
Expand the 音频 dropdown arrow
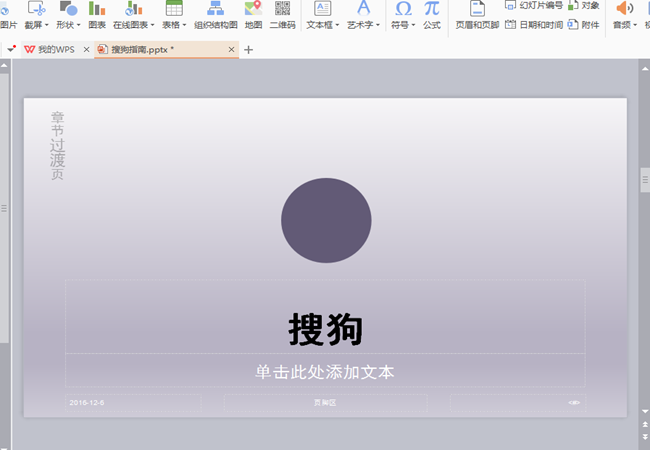635,25
